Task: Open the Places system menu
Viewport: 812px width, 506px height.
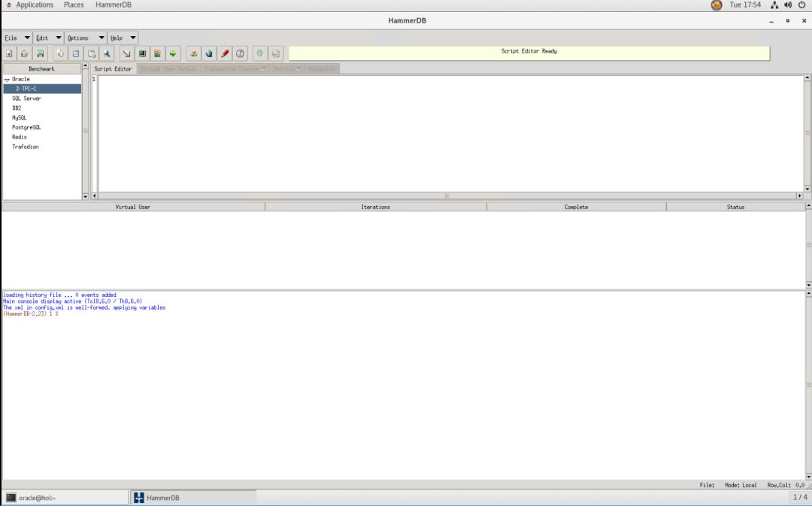Action: point(74,5)
